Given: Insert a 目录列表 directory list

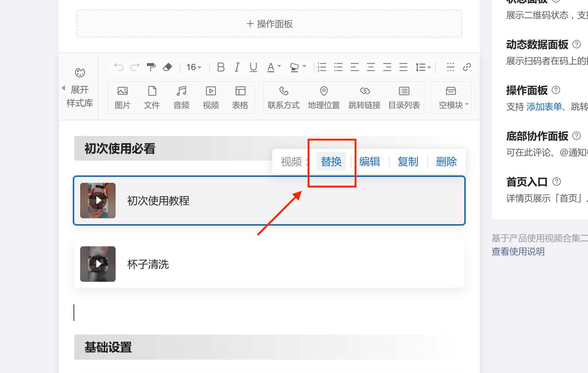Looking at the screenshot, I should click(x=404, y=97).
